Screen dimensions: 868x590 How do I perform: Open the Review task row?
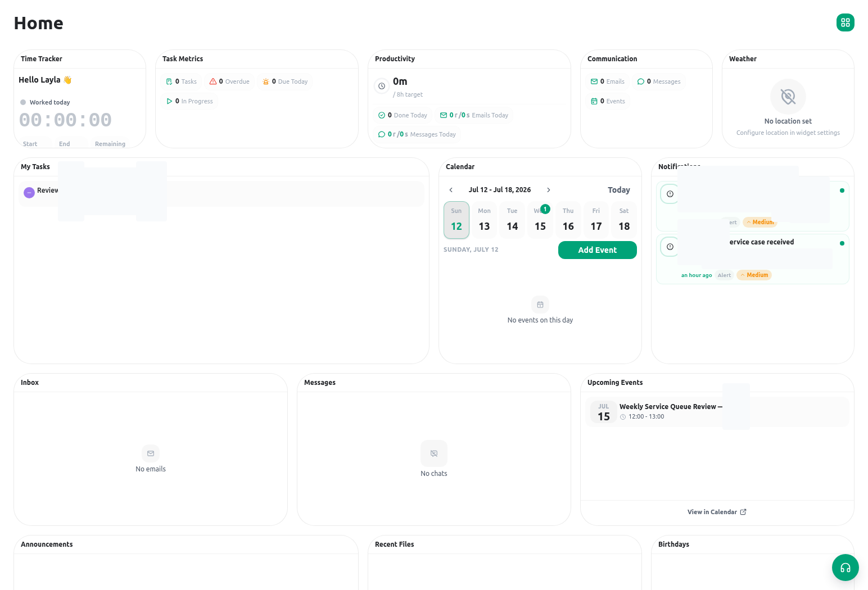point(221,193)
